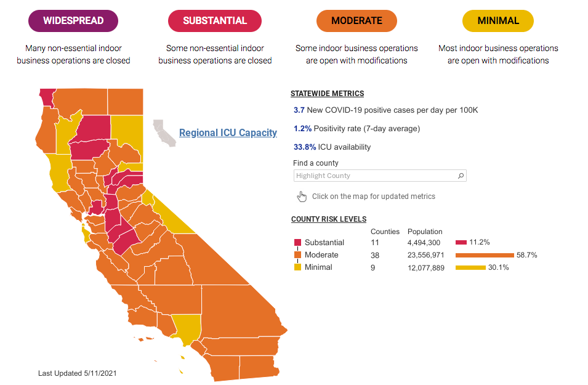Open the Regional ICU Capacity link

point(228,132)
